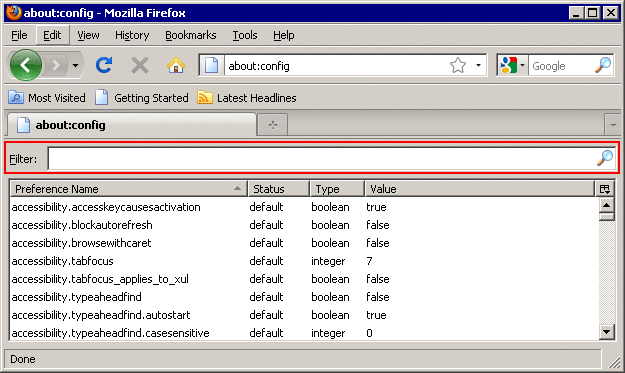Click the preferences list scroll down arrow
The height and width of the screenshot is (373, 625).
click(x=607, y=332)
